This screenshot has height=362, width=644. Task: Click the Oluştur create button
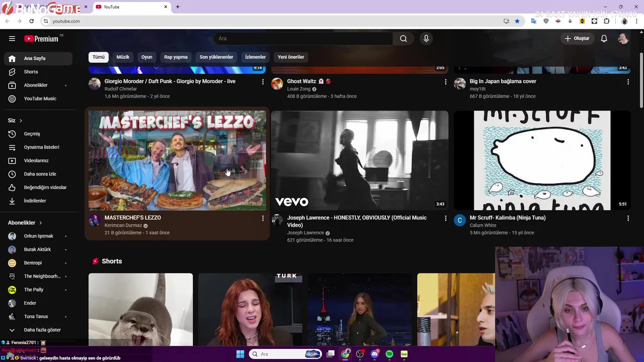coord(577,39)
